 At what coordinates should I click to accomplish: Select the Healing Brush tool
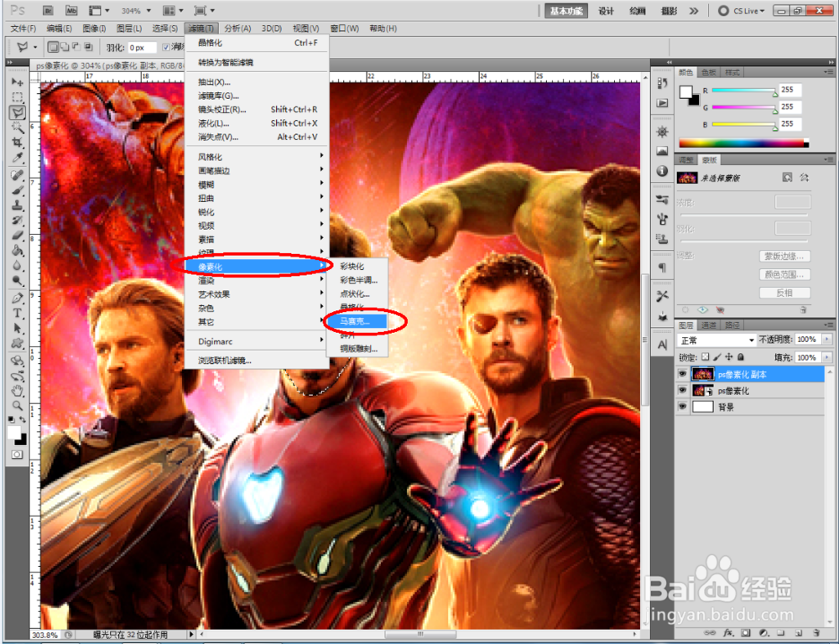[x=17, y=175]
